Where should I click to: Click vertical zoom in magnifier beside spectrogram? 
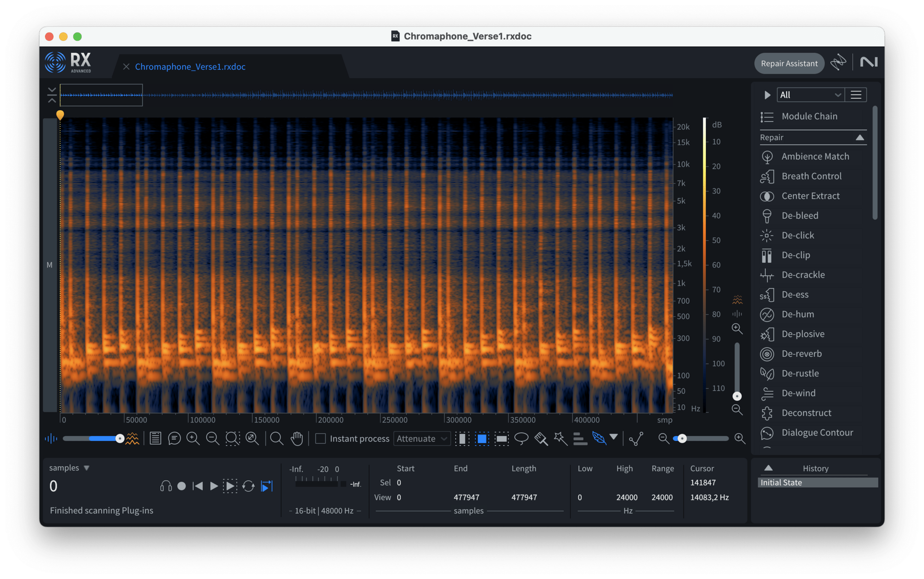[x=737, y=329]
